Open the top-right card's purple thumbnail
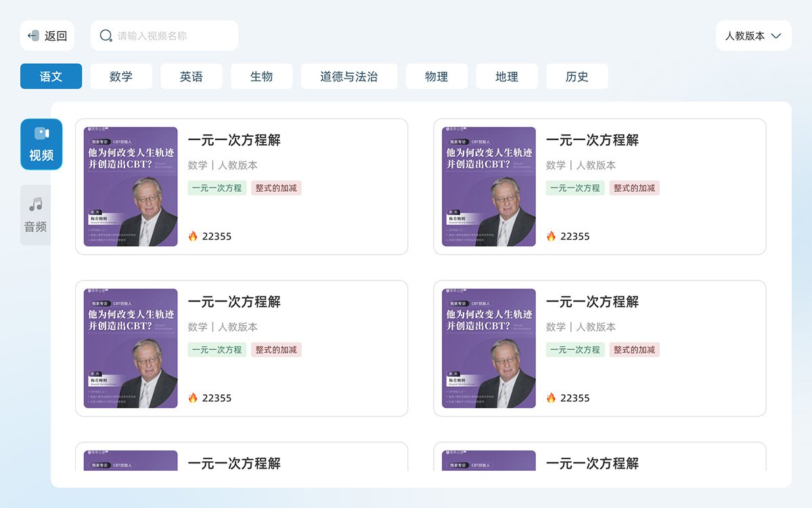 coord(489,187)
